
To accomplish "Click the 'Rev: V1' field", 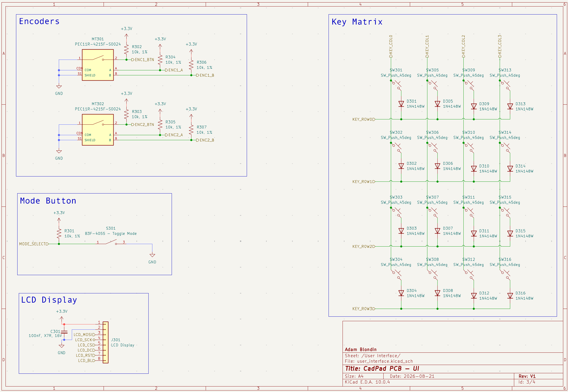I will (x=527, y=376).
